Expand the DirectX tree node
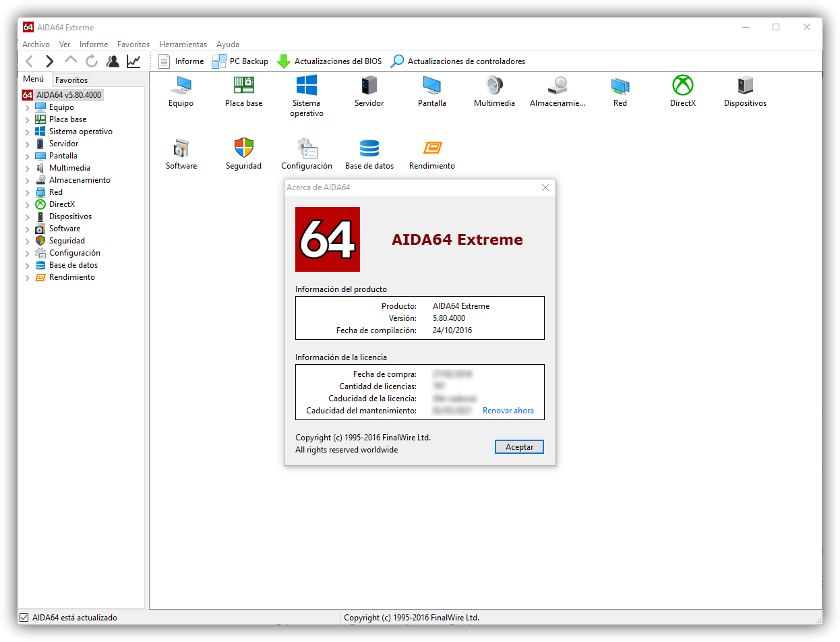This screenshot has width=840, height=642. [x=28, y=204]
